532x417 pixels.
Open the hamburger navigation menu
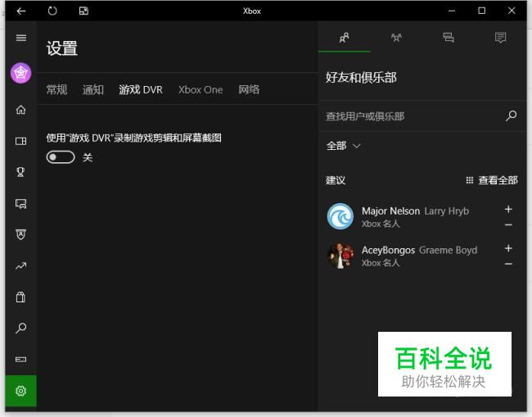tap(21, 38)
